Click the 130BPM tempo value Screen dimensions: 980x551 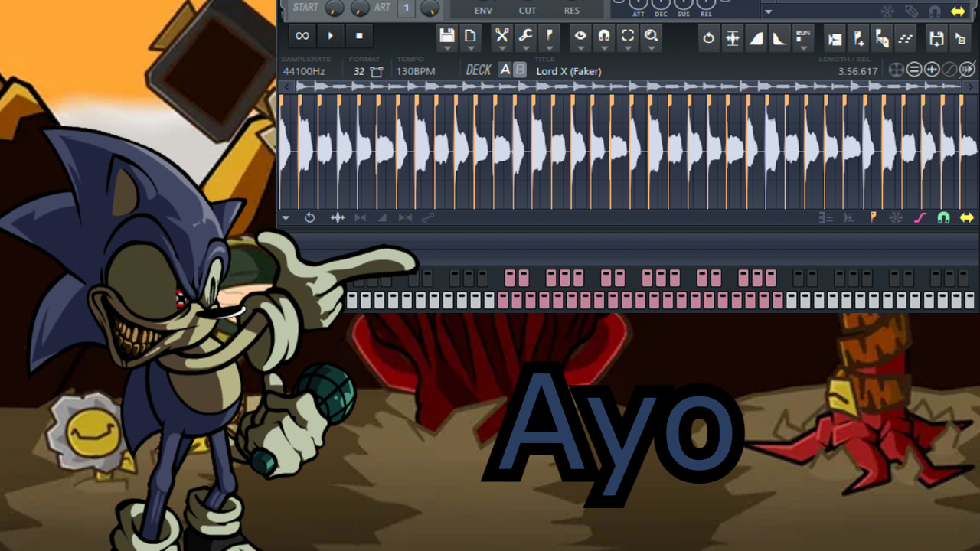coord(416,71)
